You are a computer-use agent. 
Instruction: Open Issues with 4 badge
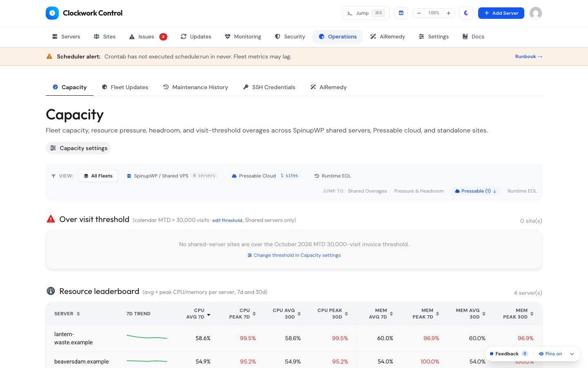tap(148, 37)
